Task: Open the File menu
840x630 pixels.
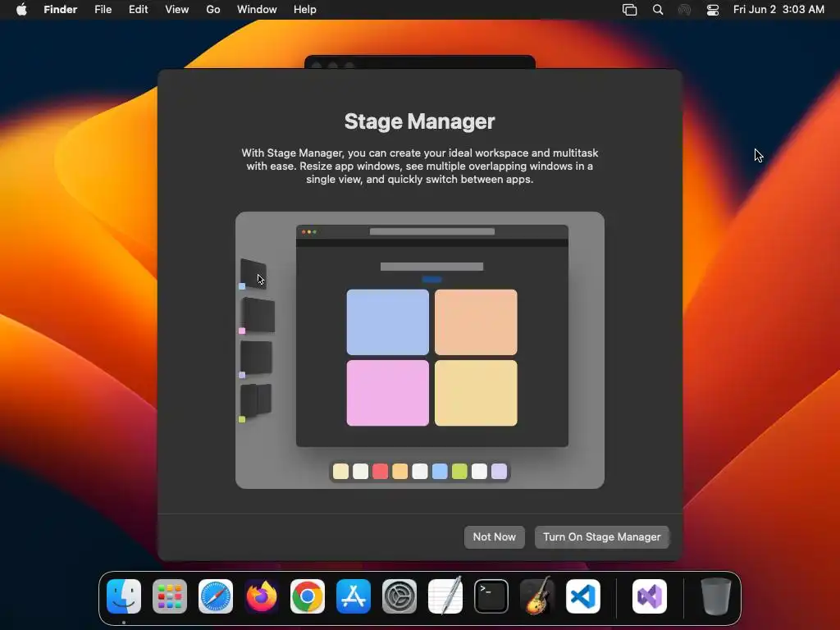Action: (103, 10)
